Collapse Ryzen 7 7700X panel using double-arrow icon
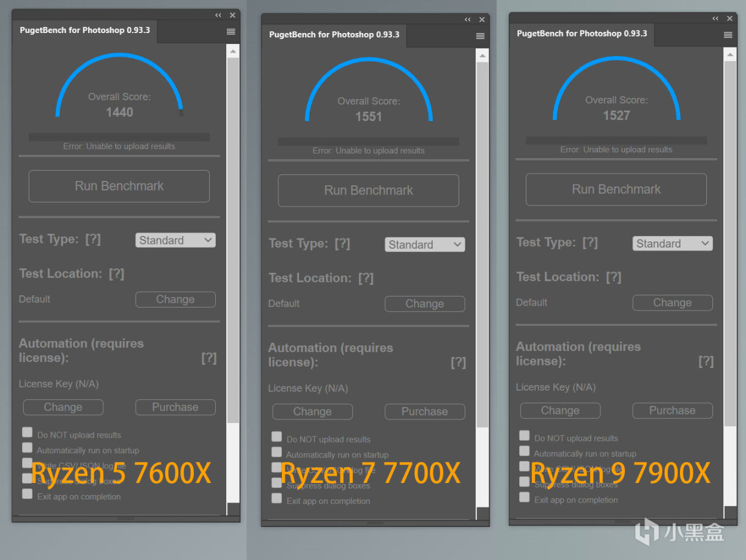This screenshot has width=746, height=560. pyautogui.click(x=468, y=20)
